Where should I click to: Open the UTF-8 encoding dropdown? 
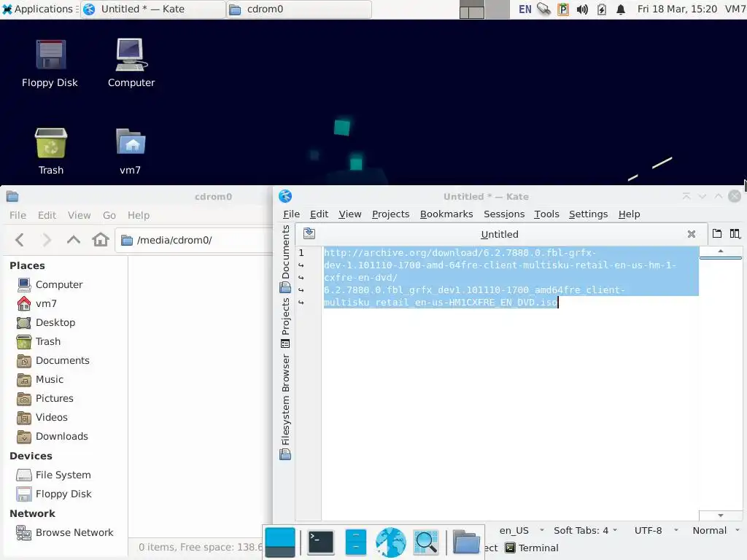click(x=657, y=531)
